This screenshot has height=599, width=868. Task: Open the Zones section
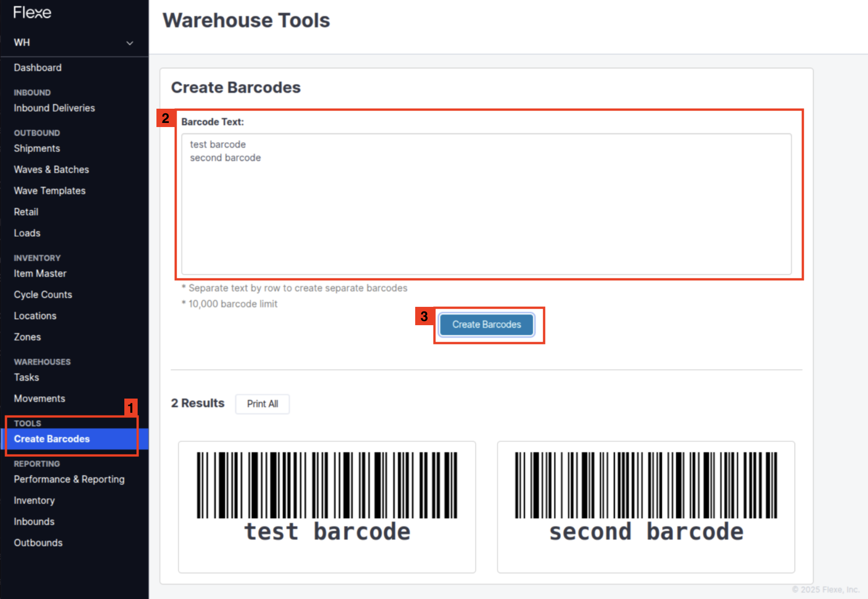pos(27,337)
